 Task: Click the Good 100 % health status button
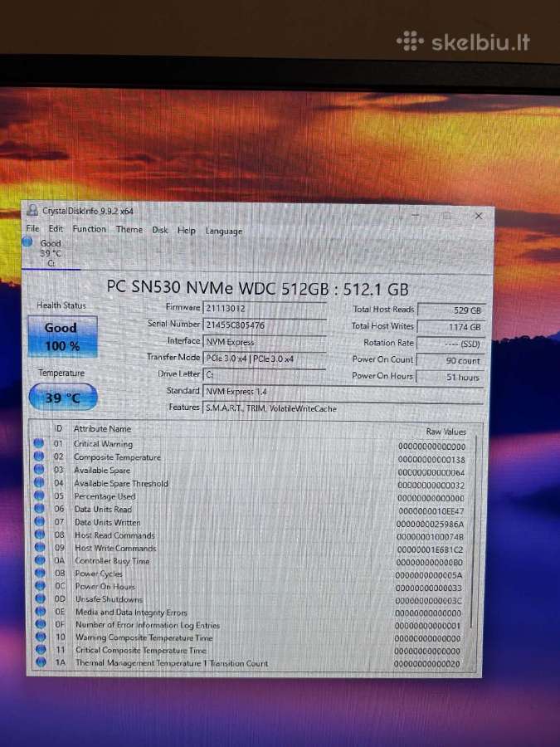pyautogui.click(x=62, y=337)
